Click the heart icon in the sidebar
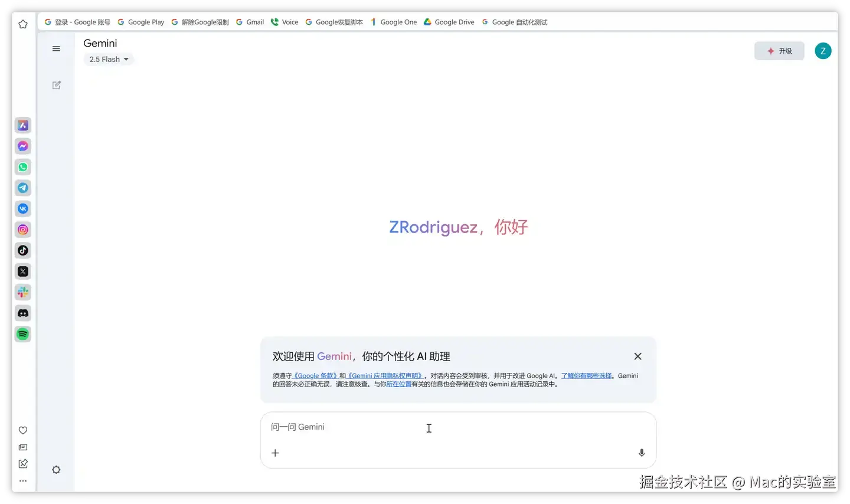The height and width of the screenshot is (504, 850). point(23,430)
